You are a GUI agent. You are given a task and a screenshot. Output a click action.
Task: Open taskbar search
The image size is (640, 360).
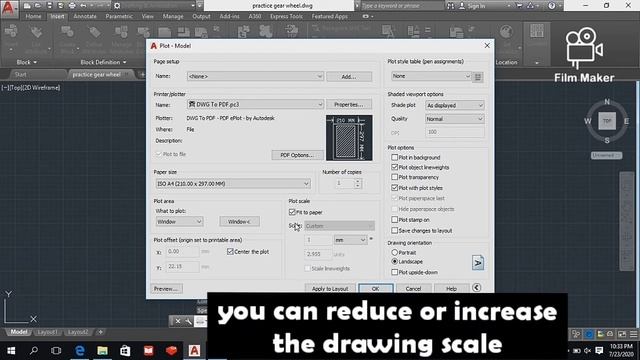pyautogui.click(x=34, y=350)
